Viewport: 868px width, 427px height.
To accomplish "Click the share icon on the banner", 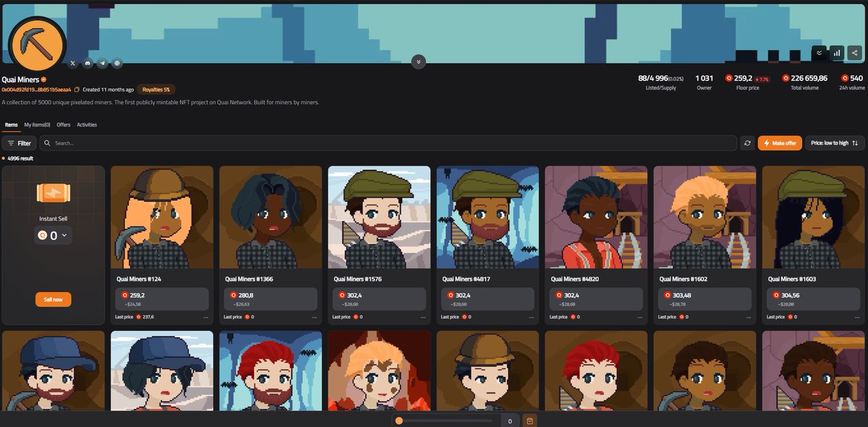I will click(855, 53).
